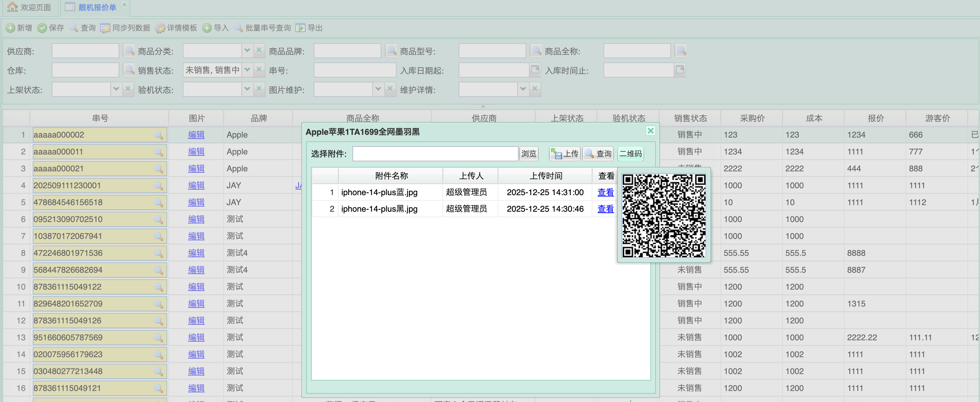Click 编辑 link for serial aaaaa000011
Image resolution: width=980 pixels, height=402 pixels.
(196, 152)
